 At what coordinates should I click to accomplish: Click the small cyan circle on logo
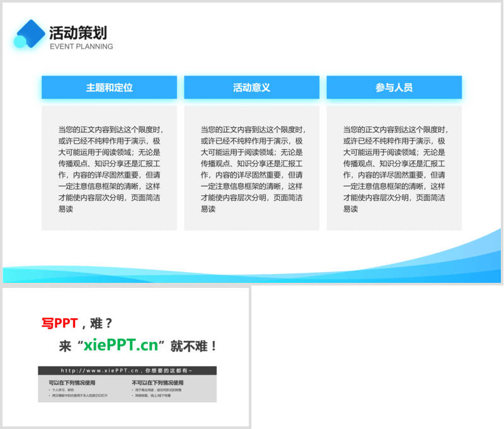19,42
